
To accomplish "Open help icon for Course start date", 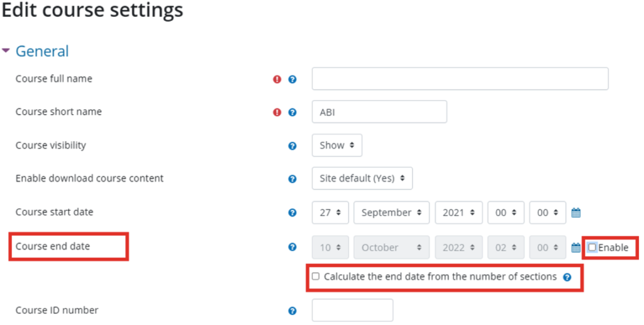I will pyautogui.click(x=292, y=213).
